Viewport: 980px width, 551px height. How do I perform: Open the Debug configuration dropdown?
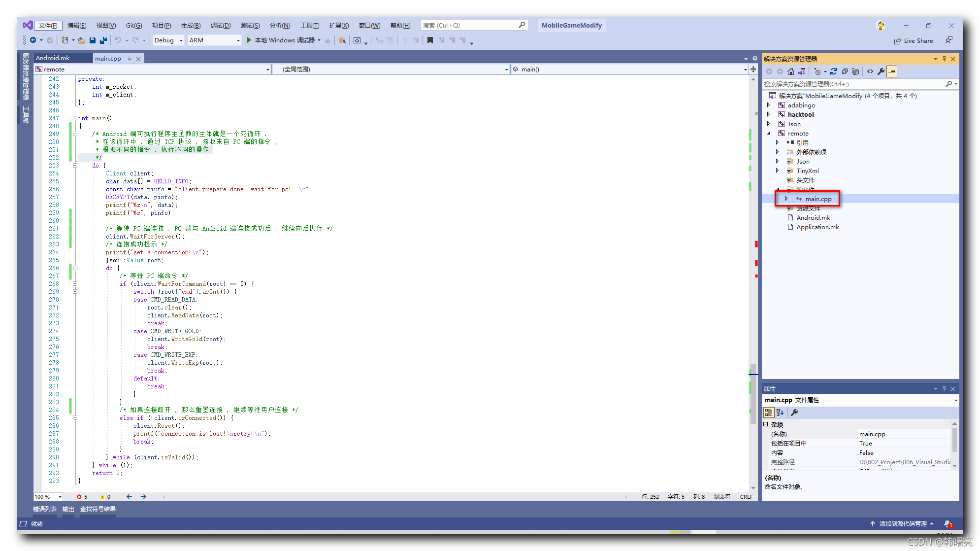[168, 40]
